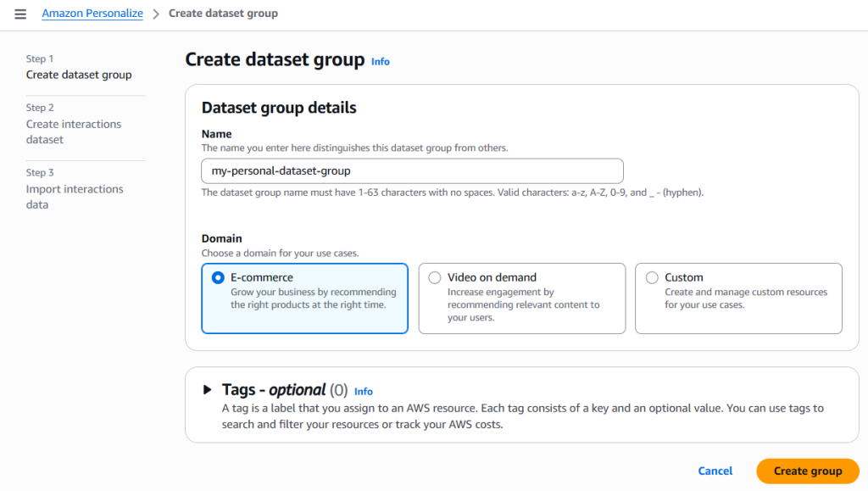Select the Custom domain radio button

652,277
